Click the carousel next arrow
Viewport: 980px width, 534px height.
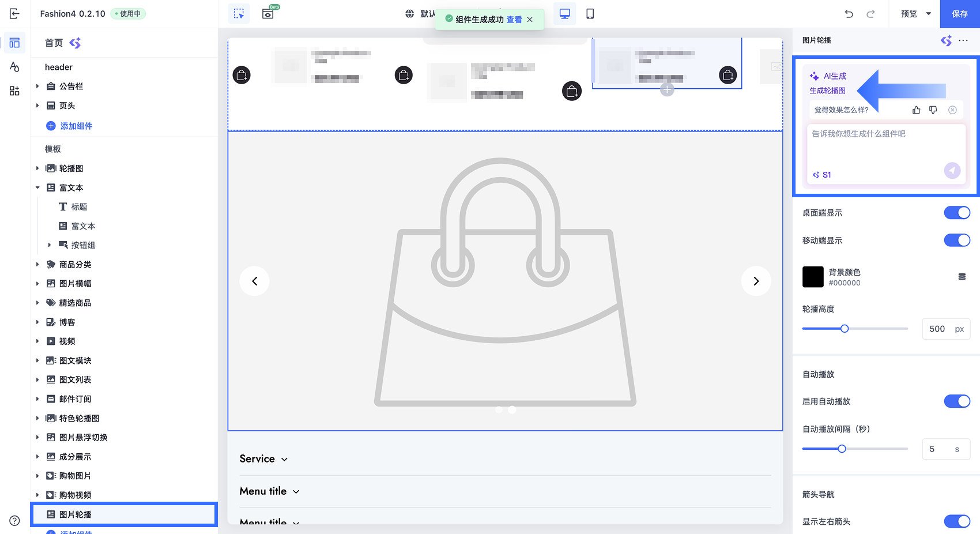click(x=756, y=281)
